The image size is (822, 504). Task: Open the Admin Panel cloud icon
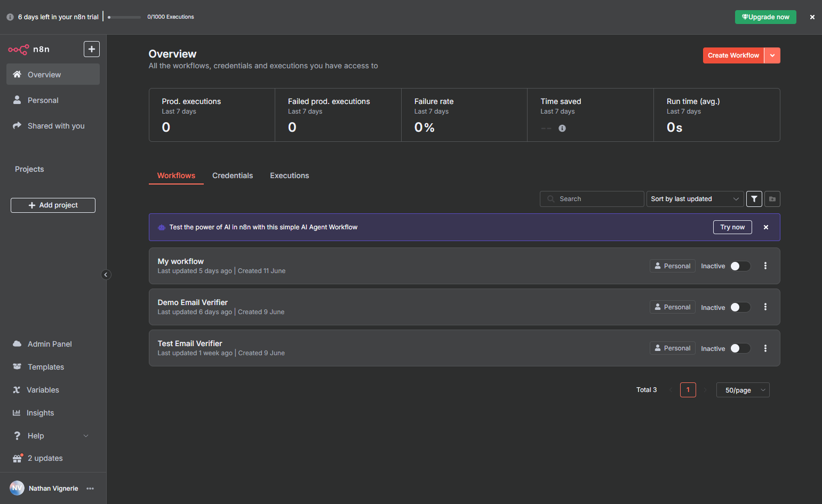pyautogui.click(x=17, y=344)
